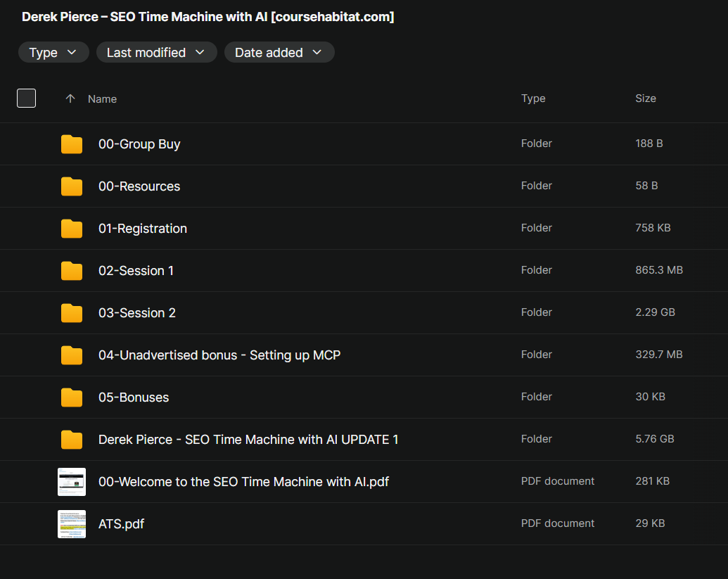Viewport: 728px width, 579px height.
Task: Click the 00-Group Buy folder icon
Action: (x=72, y=144)
